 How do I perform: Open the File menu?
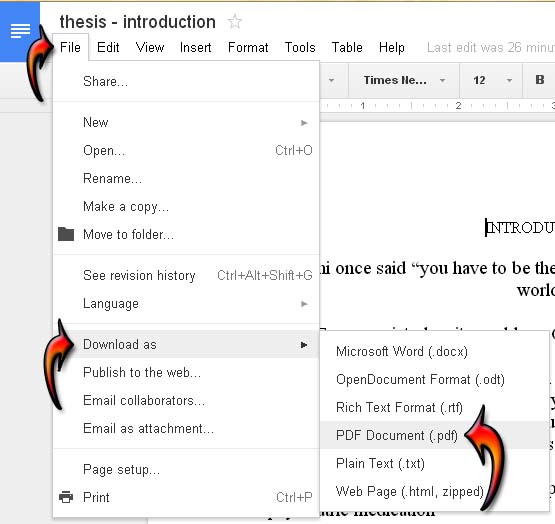tap(70, 47)
